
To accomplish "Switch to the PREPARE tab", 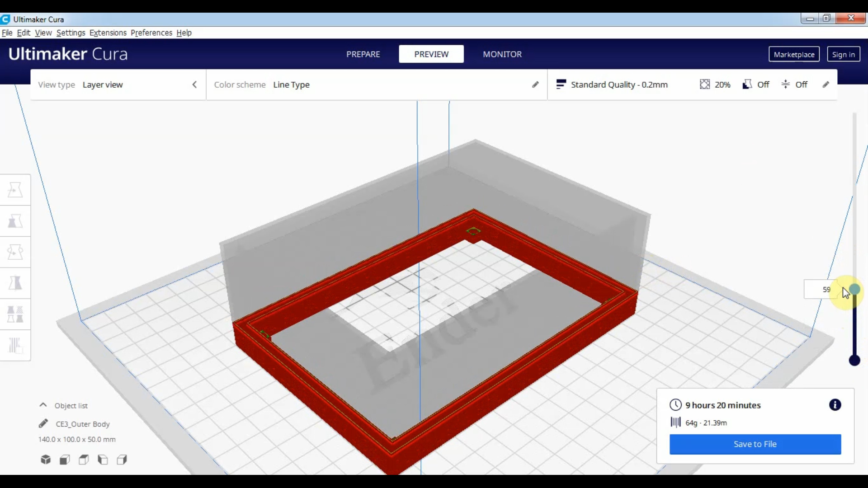I will 363,54.
